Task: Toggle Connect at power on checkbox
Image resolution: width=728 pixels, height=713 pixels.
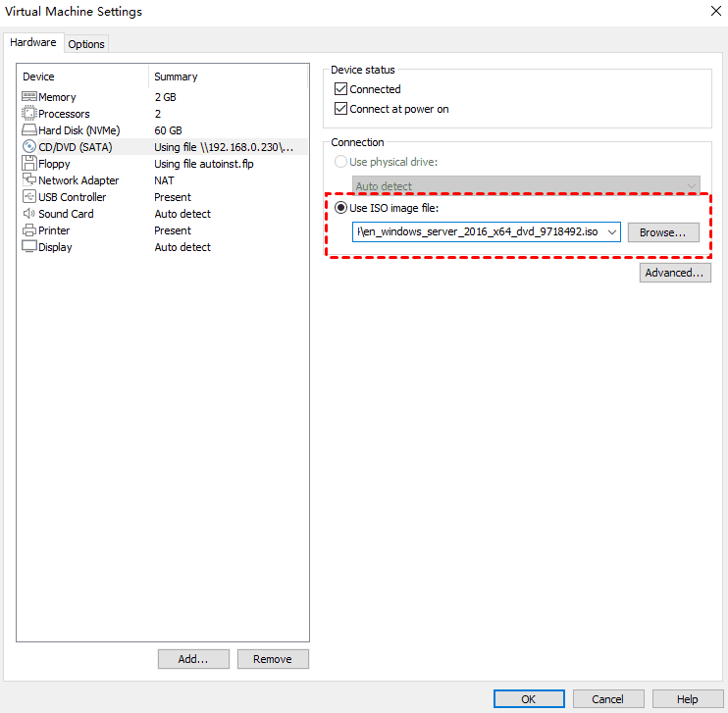Action: (x=340, y=109)
